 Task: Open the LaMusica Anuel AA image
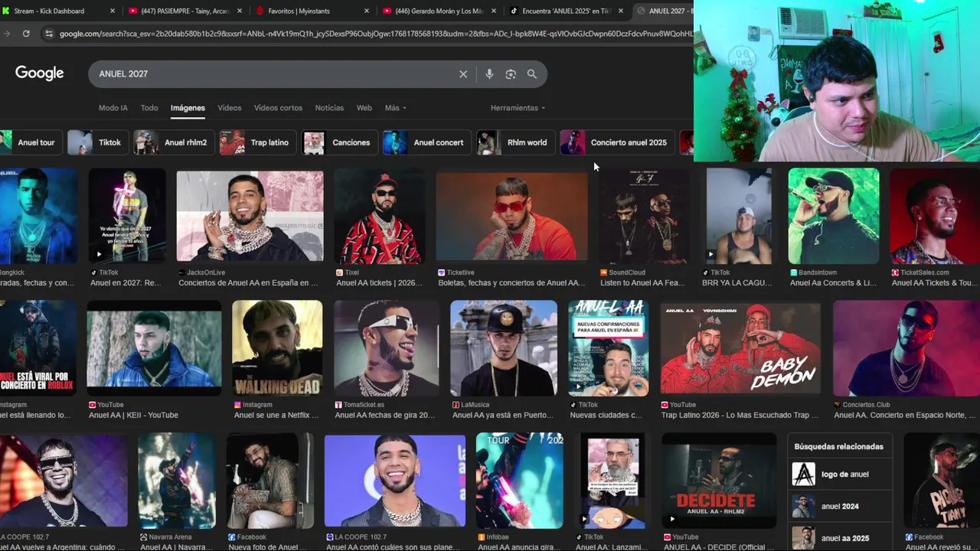(x=504, y=347)
